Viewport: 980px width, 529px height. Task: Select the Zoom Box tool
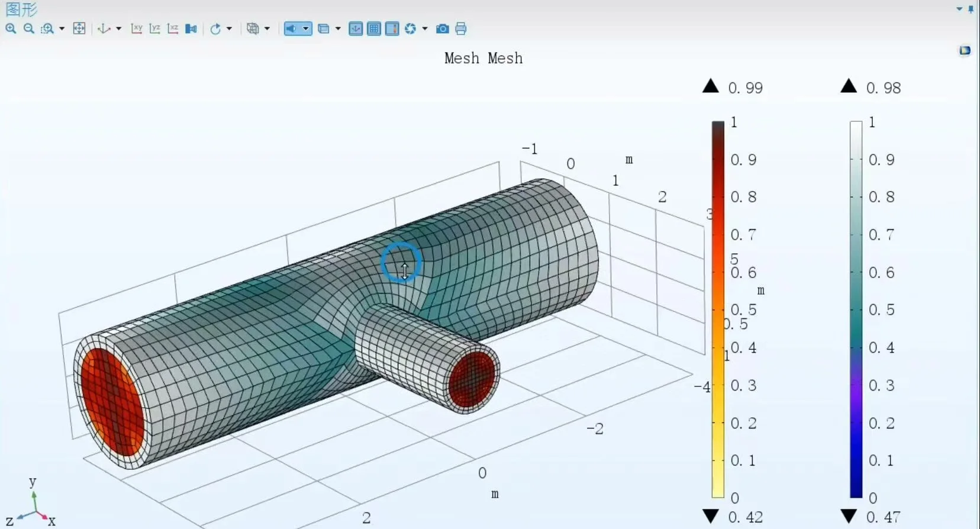pyautogui.click(x=47, y=28)
